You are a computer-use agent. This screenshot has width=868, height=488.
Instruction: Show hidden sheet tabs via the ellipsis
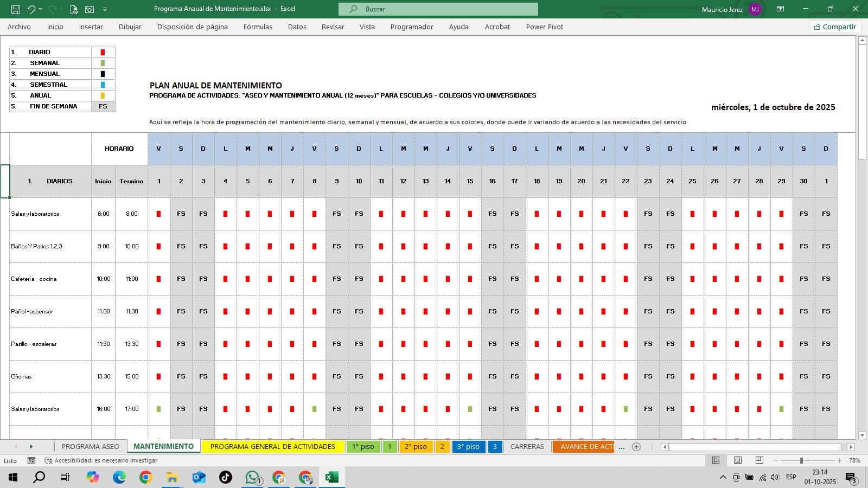coord(623,447)
